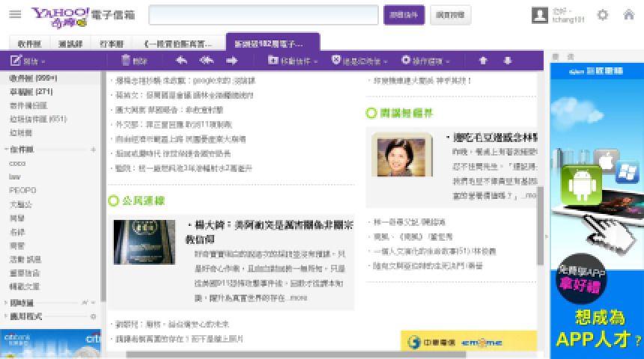Forward the email with the right arrow icon
Viewport: 644px width, 359px height.
click(x=232, y=61)
